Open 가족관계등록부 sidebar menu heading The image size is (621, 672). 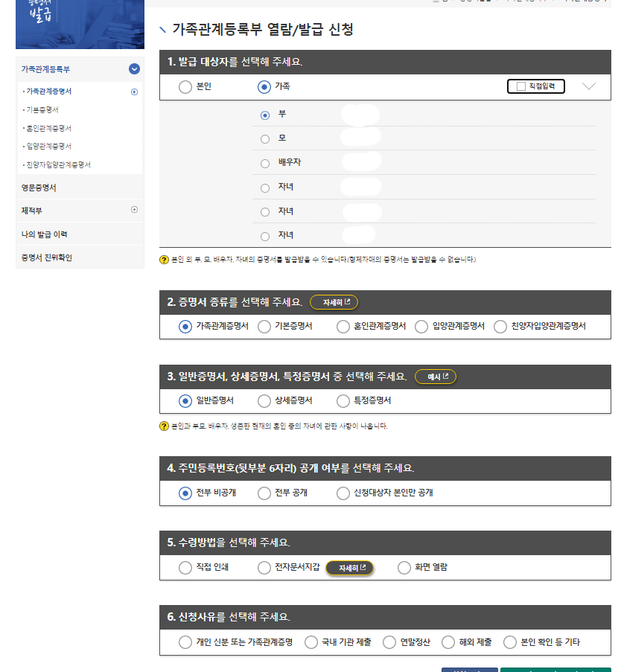(45, 69)
